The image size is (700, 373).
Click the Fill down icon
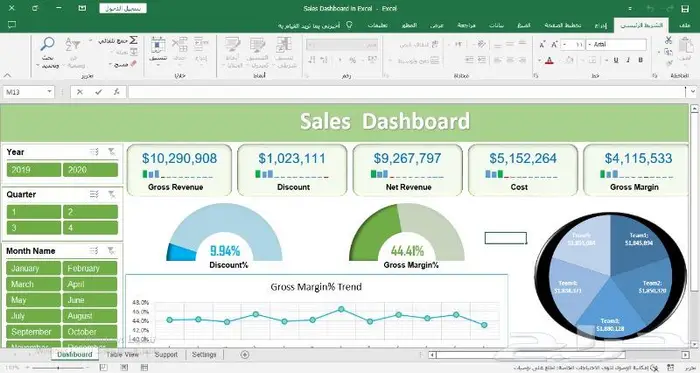point(133,52)
